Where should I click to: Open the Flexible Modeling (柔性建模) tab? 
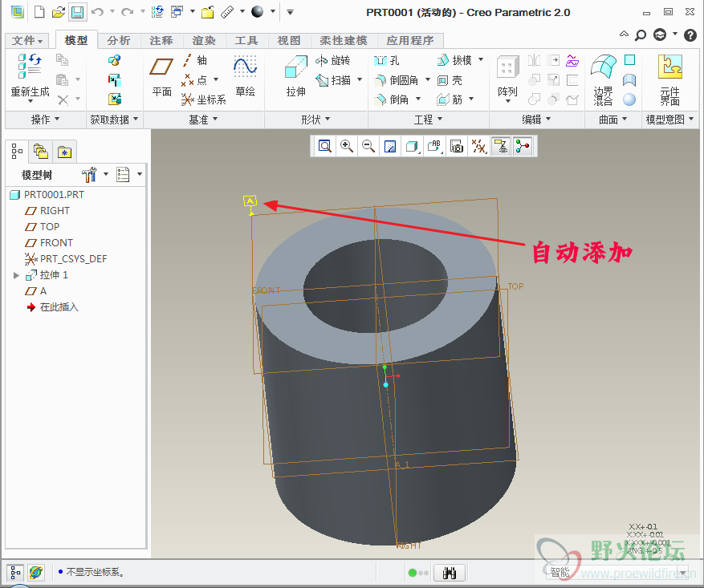pyautogui.click(x=344, y=41)
